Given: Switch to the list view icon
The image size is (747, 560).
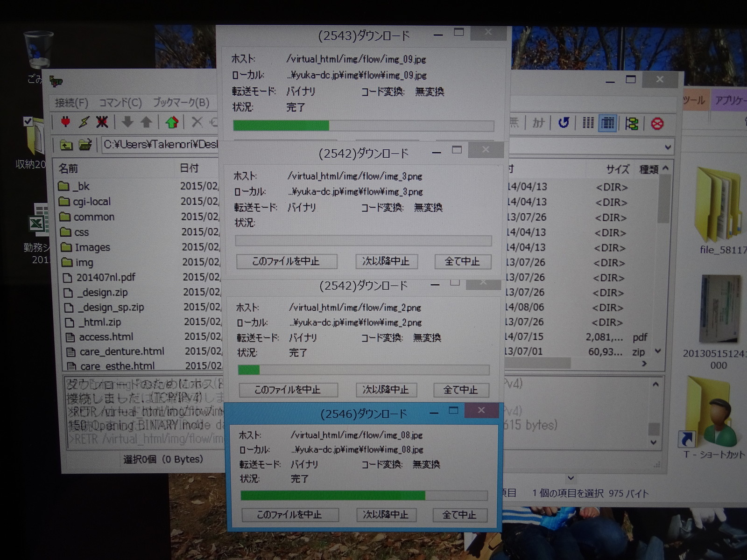Looking at the screenshot, I should pos(588,123).
